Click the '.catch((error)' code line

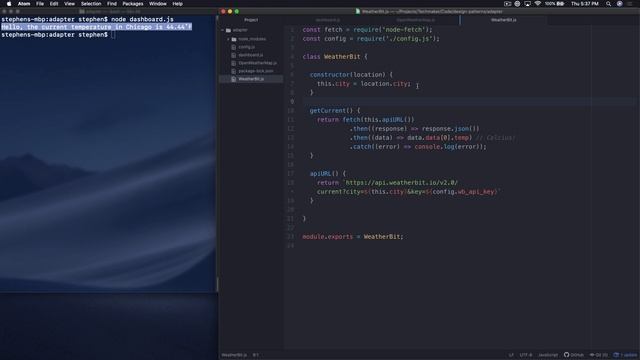click(418, 147)
